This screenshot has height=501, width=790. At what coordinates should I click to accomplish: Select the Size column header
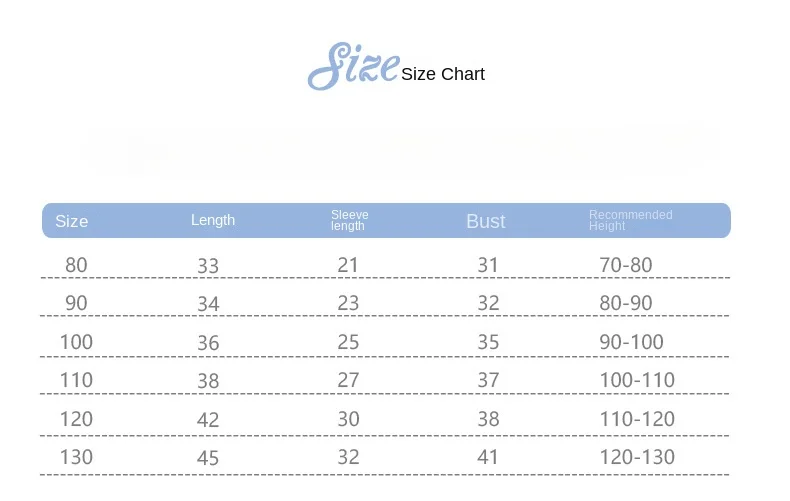(72, 221)
